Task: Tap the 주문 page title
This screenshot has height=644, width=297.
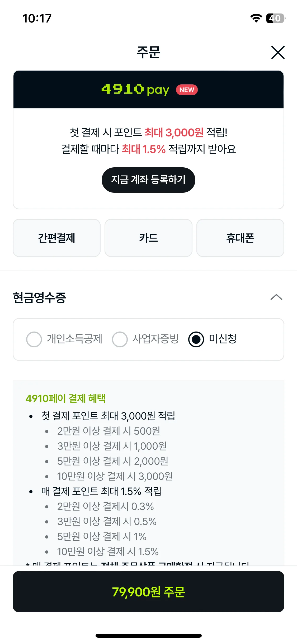Action: coord(148,52)
